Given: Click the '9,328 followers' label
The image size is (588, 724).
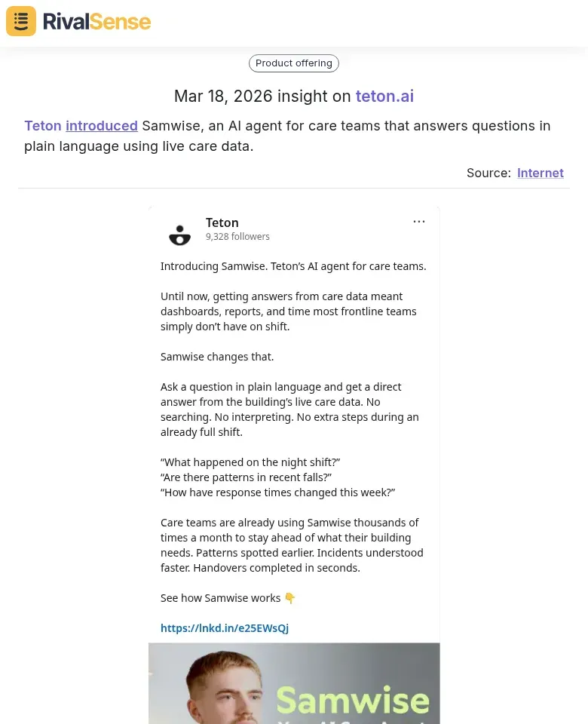Looking at the screenshot, I should coord(237,236).
